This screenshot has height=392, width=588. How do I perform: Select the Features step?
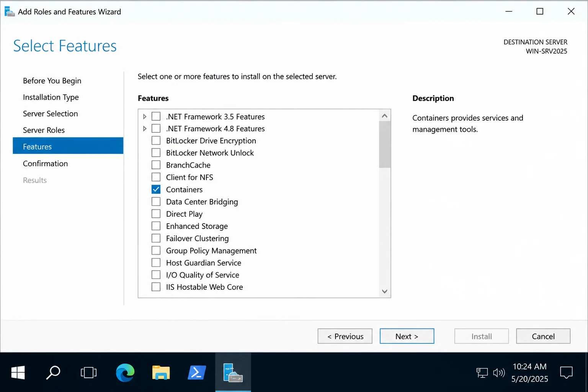tap(68, 146)
